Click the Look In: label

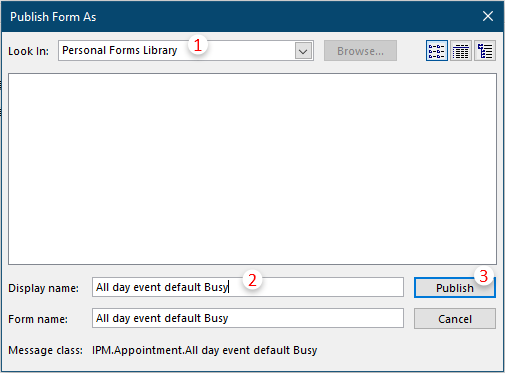28,51
